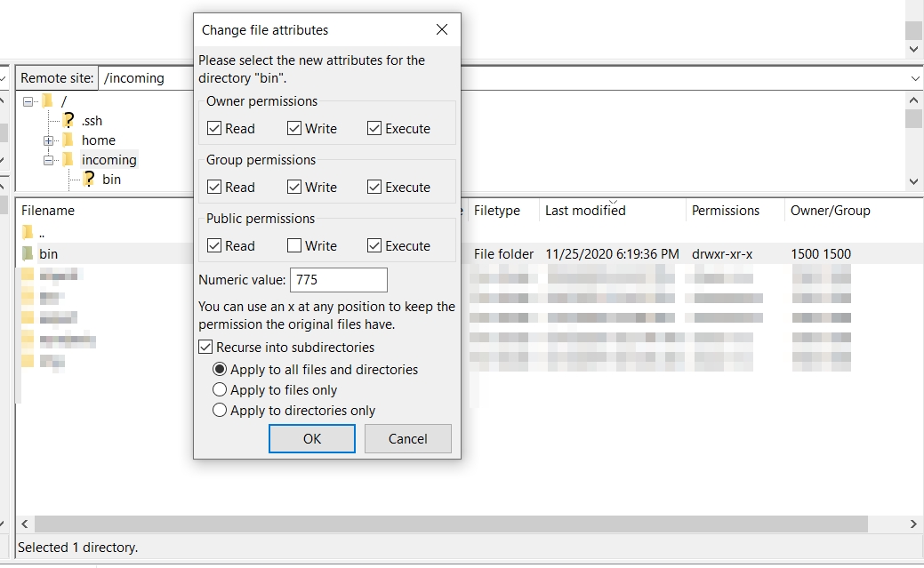Choose Apply to directories only option
Image resolution: width=924 pixels, height=568 pixels.
click(x=220, y=411)
